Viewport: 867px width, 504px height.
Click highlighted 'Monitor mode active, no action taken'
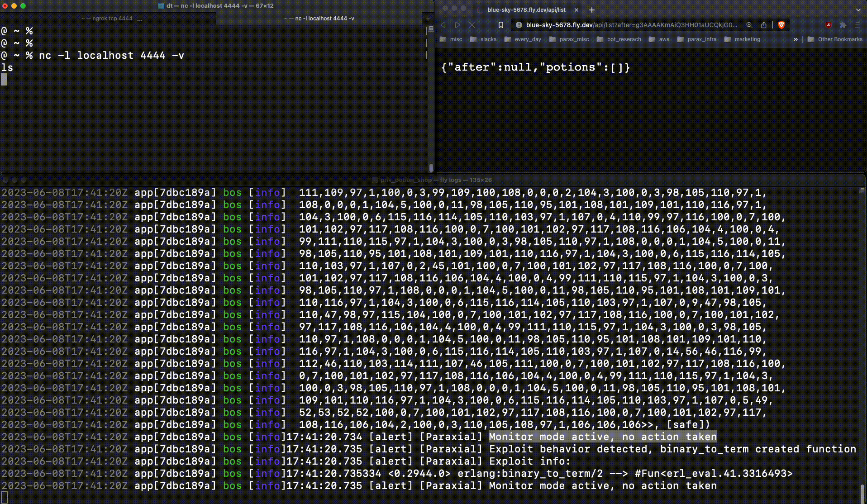[x=603, y=437]
